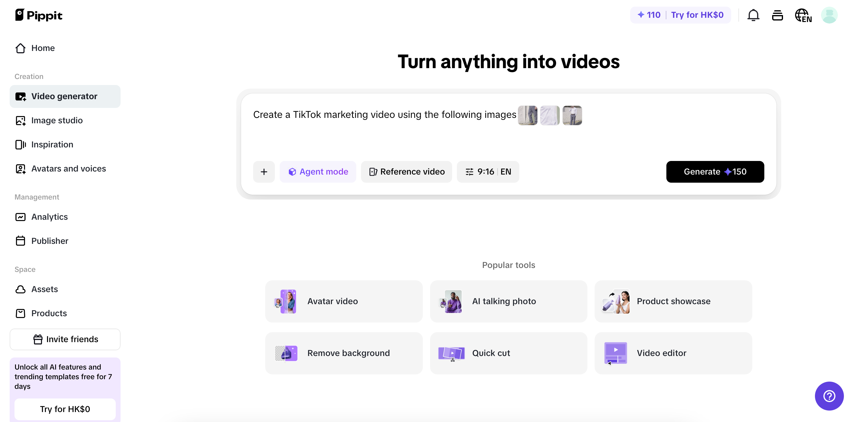Image resolution: width=868 pixels, height=422 pixels.
Task: Open the first uploaded image thumbnail
Action: click(527, 115)
